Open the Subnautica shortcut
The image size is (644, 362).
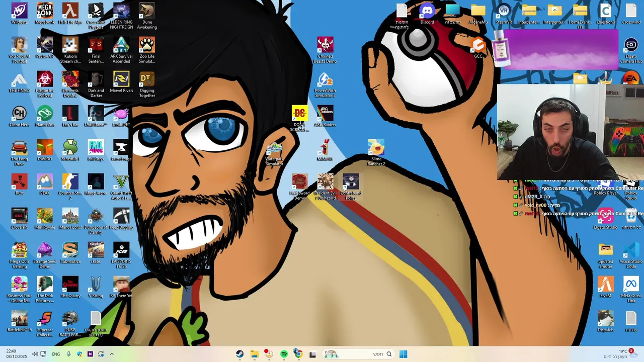pos(70,253)
